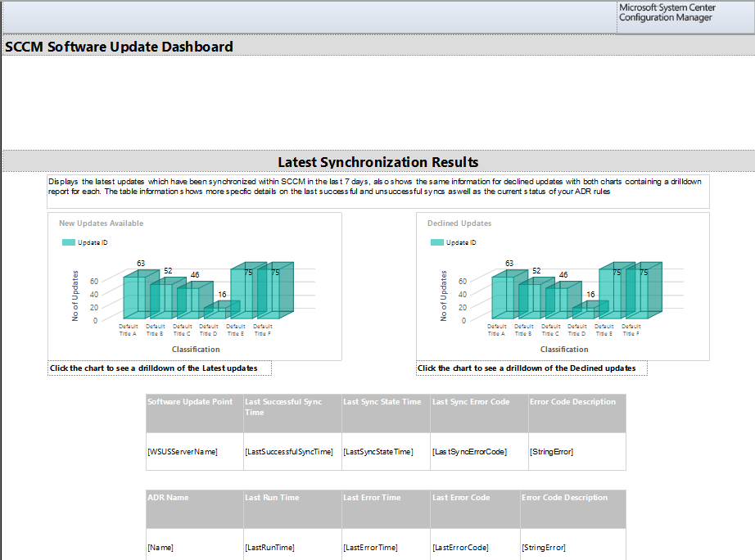Click No of Updates axis label in New Updates chart
Image resolution: width=755 pixels, height=560 pixels.
75,296
